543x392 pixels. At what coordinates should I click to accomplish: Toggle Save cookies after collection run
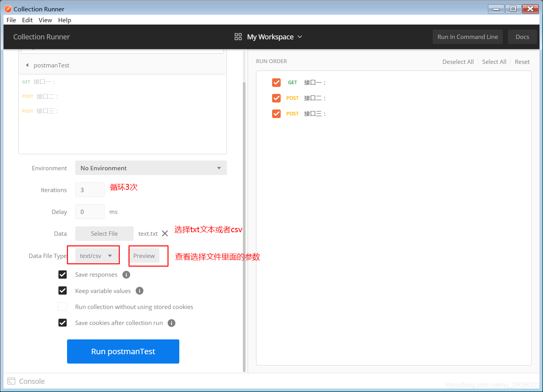(x=62, y=323)
